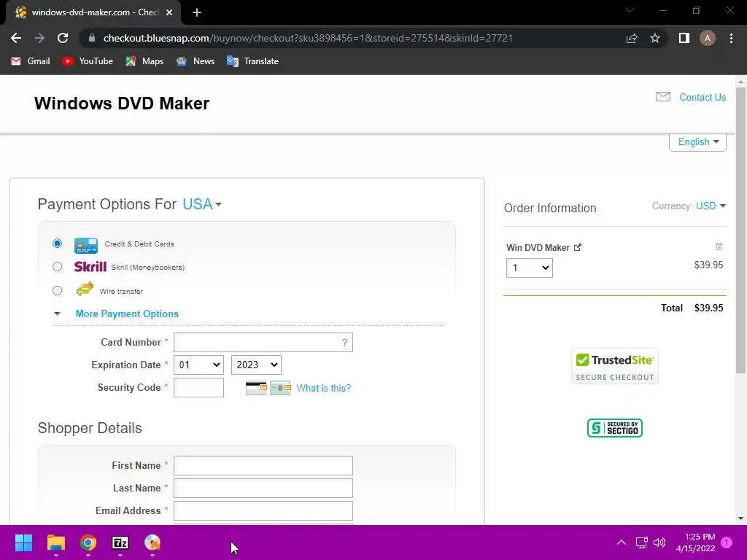This screenshot has height=560, width=747.
Task: Click the Card Number input field
Action: [x=263, y=343]
